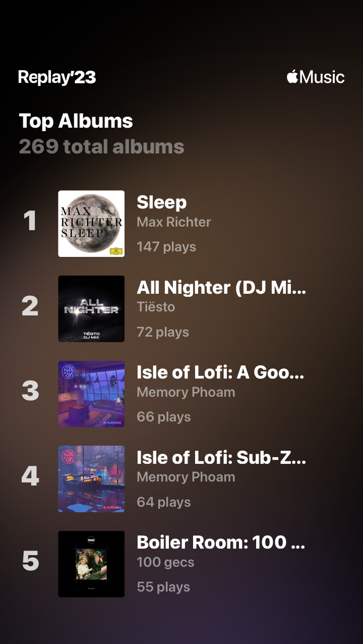This screenshot has height=644, width=363.
Task: Tap the Tiësto artist name
Action: click(156, 307)
